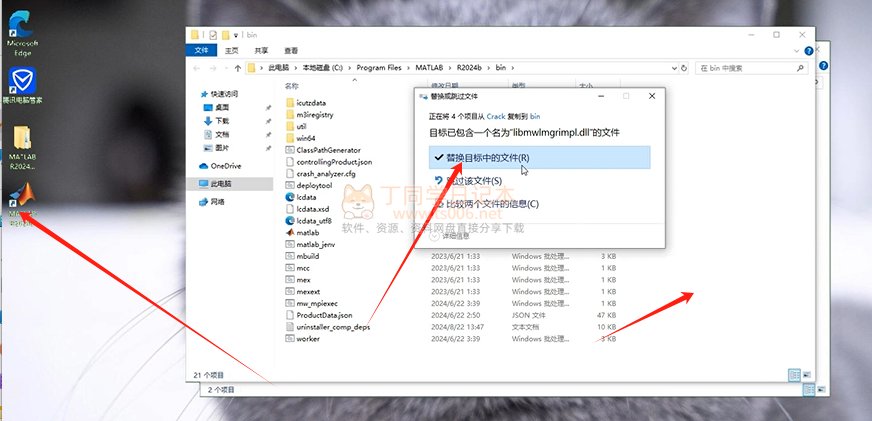The image size is (872, 421).
Task: Select the deploytool batch file icon
Action: pos(289,185)
